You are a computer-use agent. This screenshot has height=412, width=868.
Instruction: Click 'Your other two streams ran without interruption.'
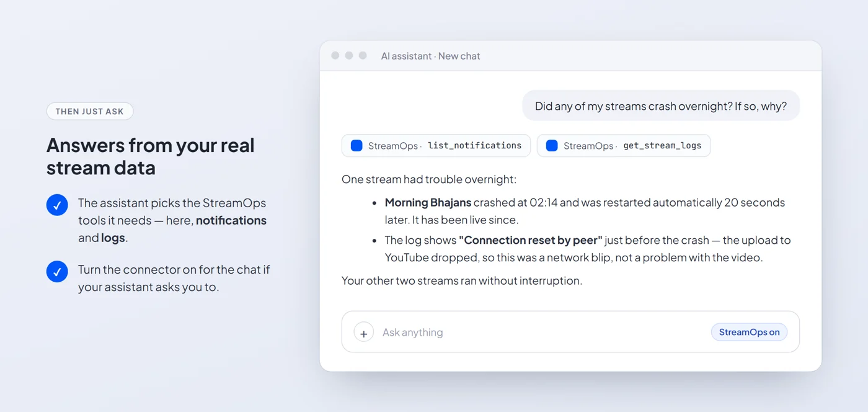(462, 280)
